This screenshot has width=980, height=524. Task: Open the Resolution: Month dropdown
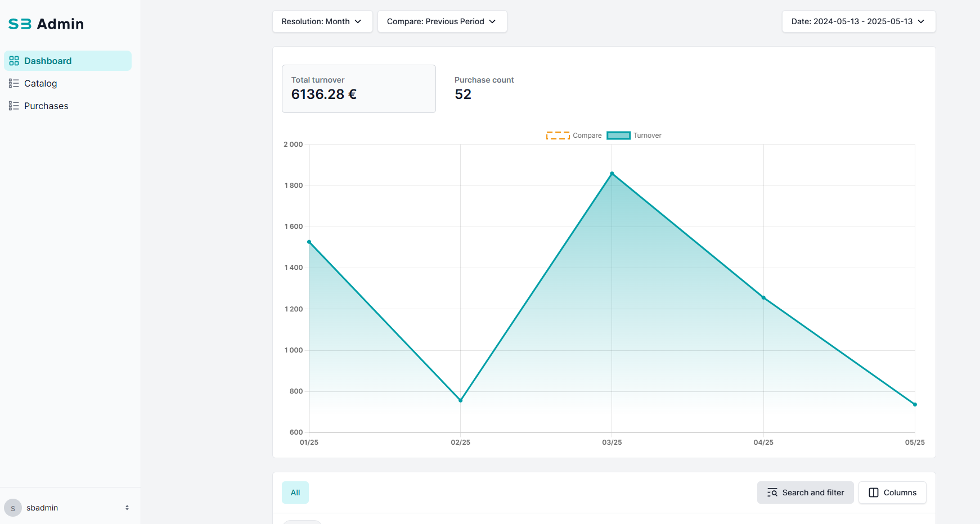tap(322, 21)
